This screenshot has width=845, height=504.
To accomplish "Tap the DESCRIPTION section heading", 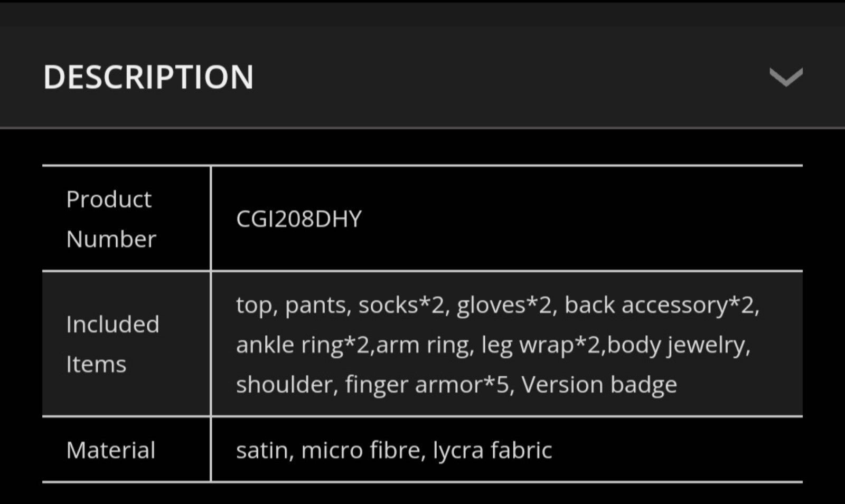I will [x=148, y=77].
